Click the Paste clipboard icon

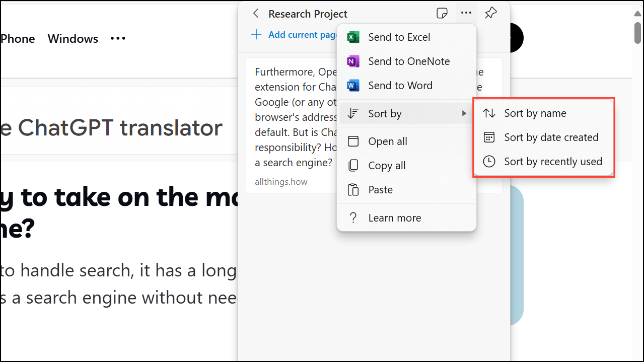click(353, 190)
